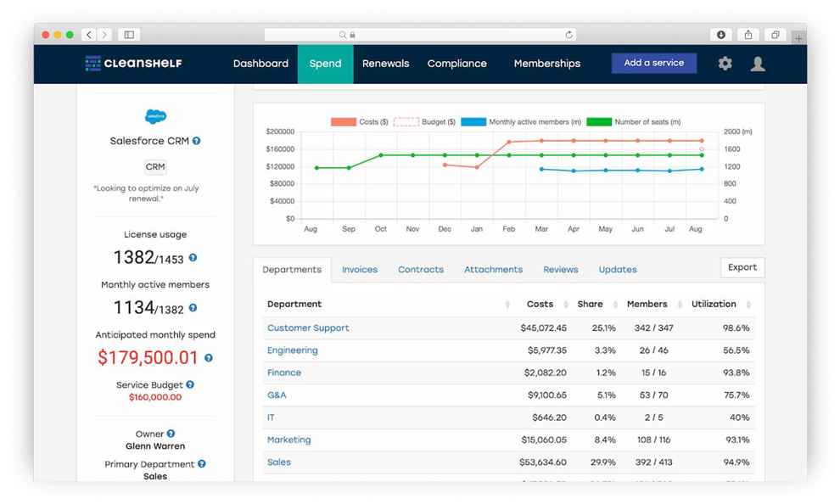
Task: Click the 392 / 413 members cell
Action: click(x=653, y=462)
